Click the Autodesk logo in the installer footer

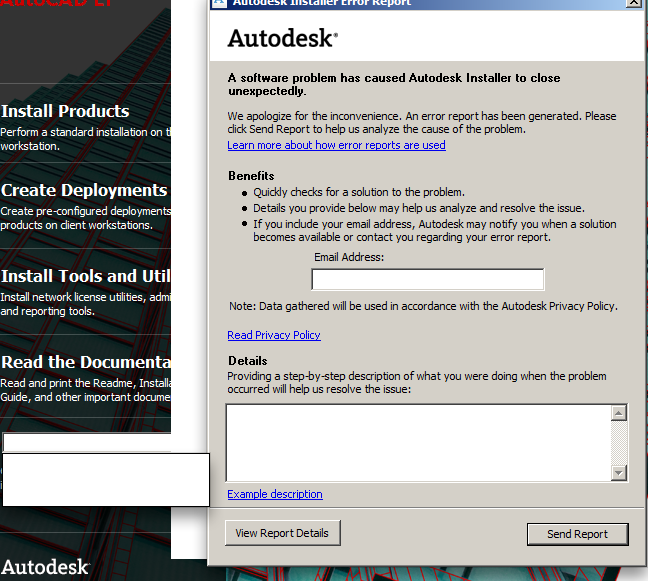click(x=45, y=567)
